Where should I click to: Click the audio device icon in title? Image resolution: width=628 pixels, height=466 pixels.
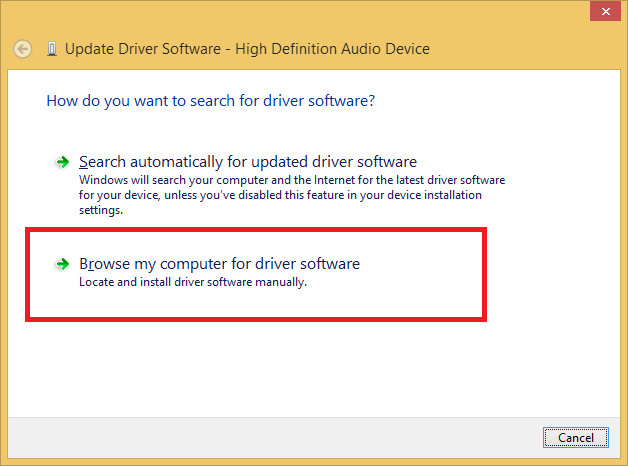click(52, 49)
